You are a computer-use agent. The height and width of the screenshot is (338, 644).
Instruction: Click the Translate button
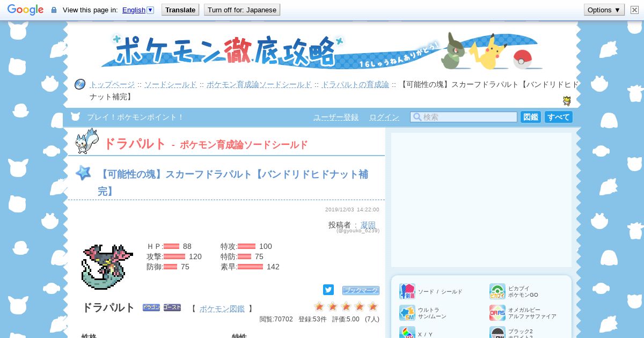pyautogui.click(x=180, y=10)
